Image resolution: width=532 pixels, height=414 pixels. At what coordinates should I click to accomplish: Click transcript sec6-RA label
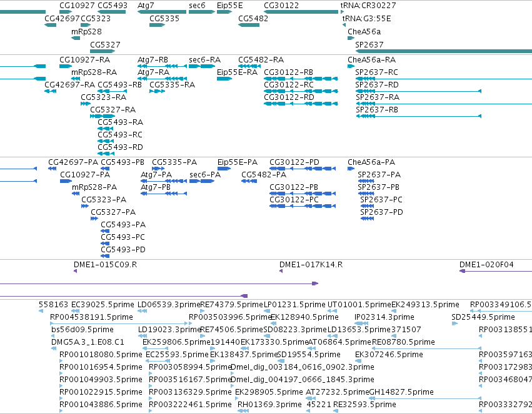[x=204, y=59]
